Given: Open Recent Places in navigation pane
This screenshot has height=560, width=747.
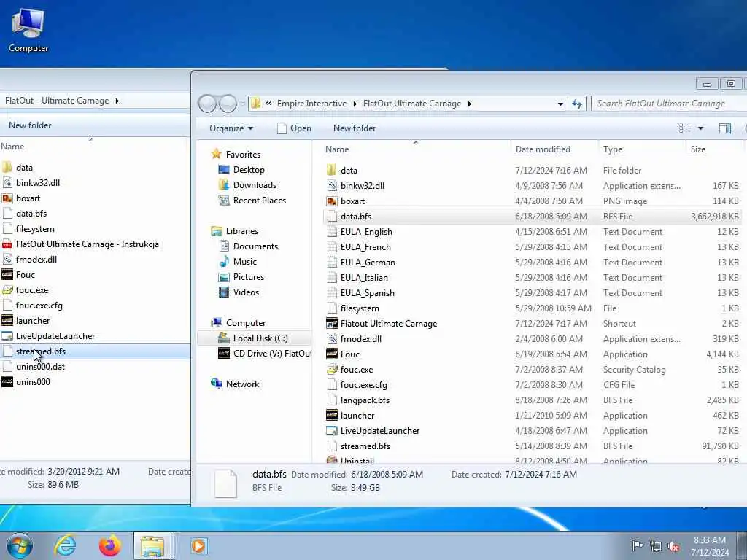Looking at the screenshot, I should point(260,201).
